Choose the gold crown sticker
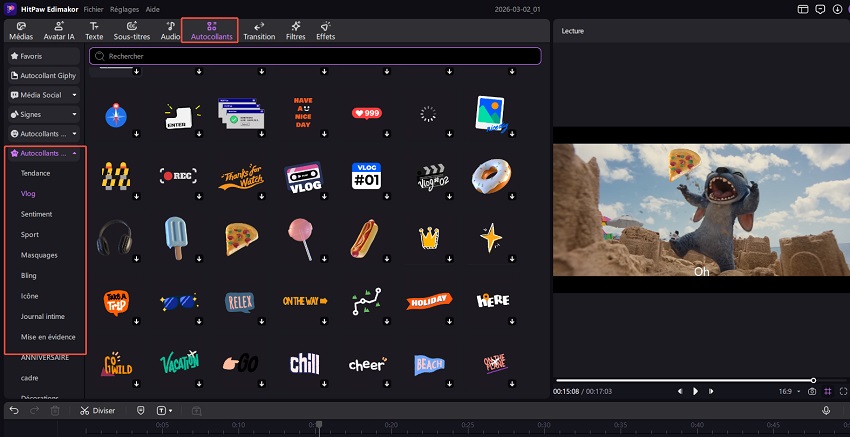 point(429,237)
